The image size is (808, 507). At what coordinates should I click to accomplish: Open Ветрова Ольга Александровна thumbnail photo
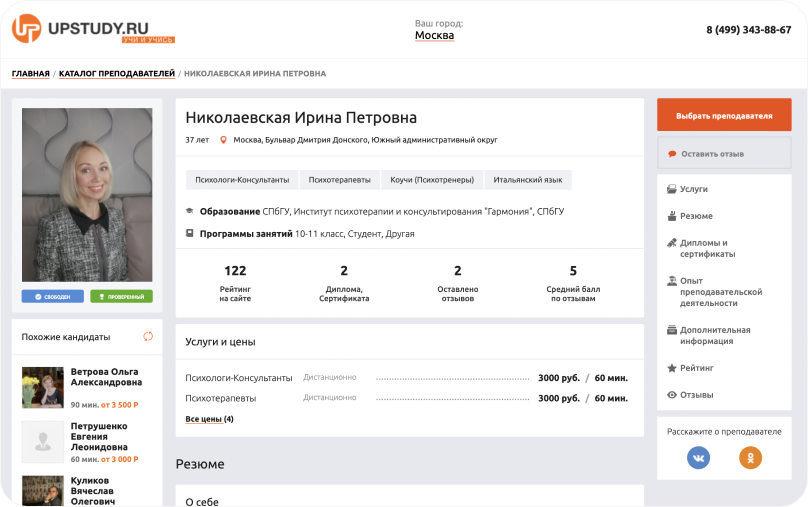tap(43, 387)
